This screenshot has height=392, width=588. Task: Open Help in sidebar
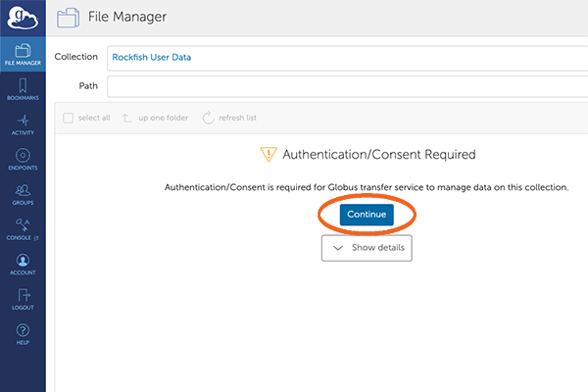pos(23,334)
